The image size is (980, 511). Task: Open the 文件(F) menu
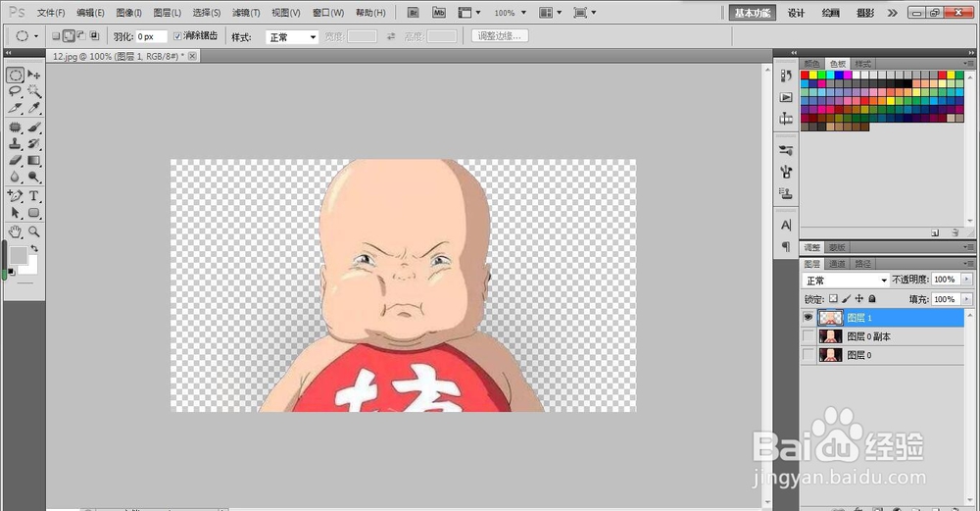point(51,13)
